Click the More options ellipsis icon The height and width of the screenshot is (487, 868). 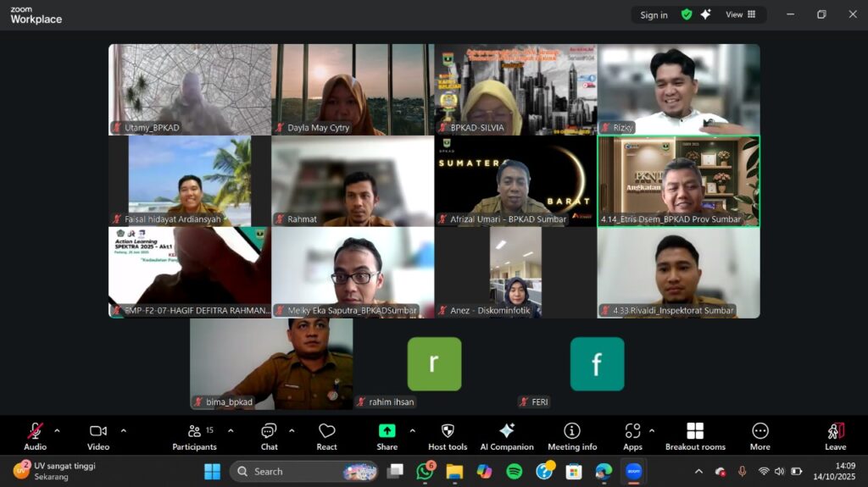(760, 437)
